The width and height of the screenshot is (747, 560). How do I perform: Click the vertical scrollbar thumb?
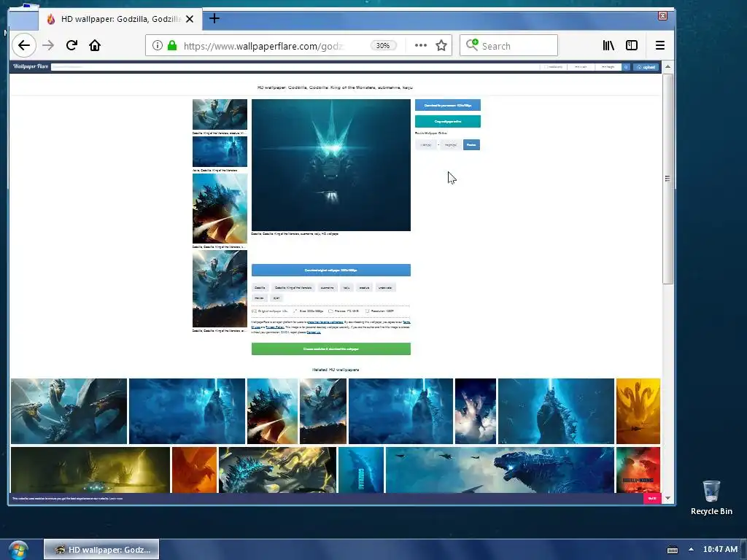click(x=668, y=179)
